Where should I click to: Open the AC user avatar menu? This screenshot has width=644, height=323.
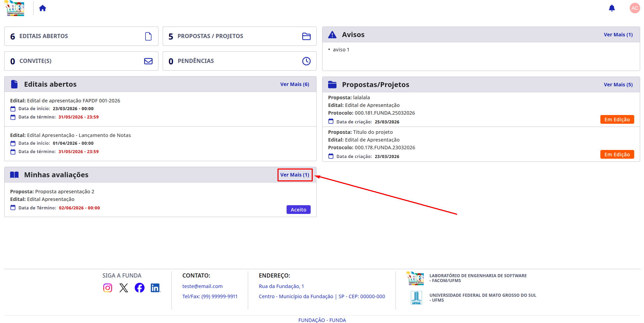(635, 8)
